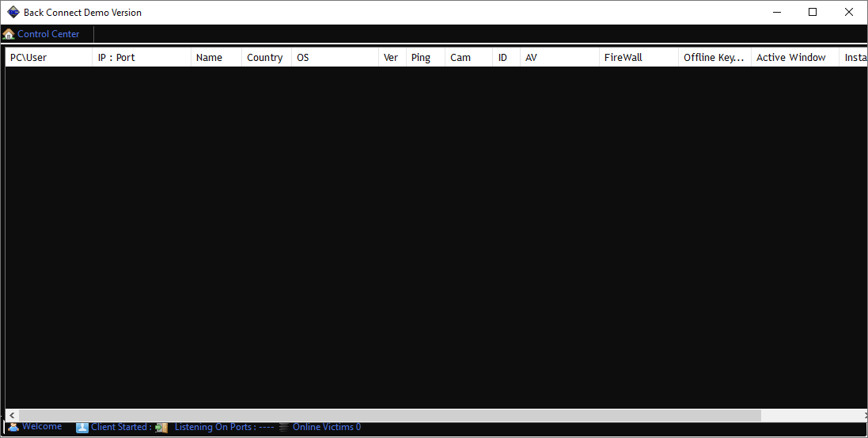
Task: Click the Ping column header
Action: (424, 57)
